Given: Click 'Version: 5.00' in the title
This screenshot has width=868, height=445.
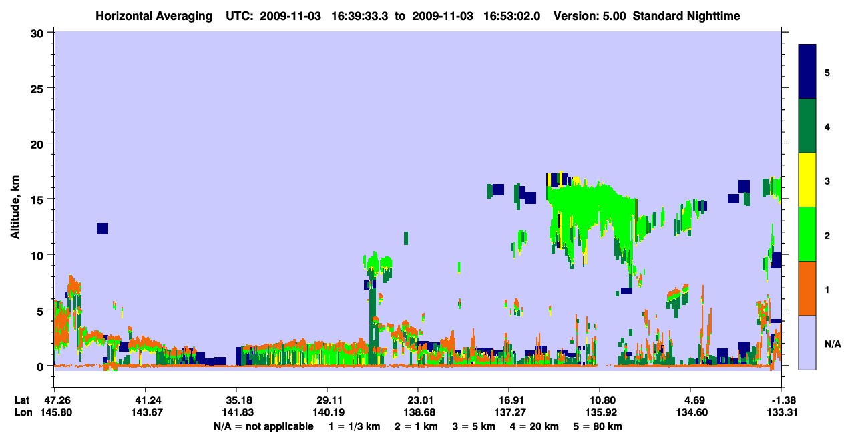Looking at the screenshot, I should click(x=590, y=15).
